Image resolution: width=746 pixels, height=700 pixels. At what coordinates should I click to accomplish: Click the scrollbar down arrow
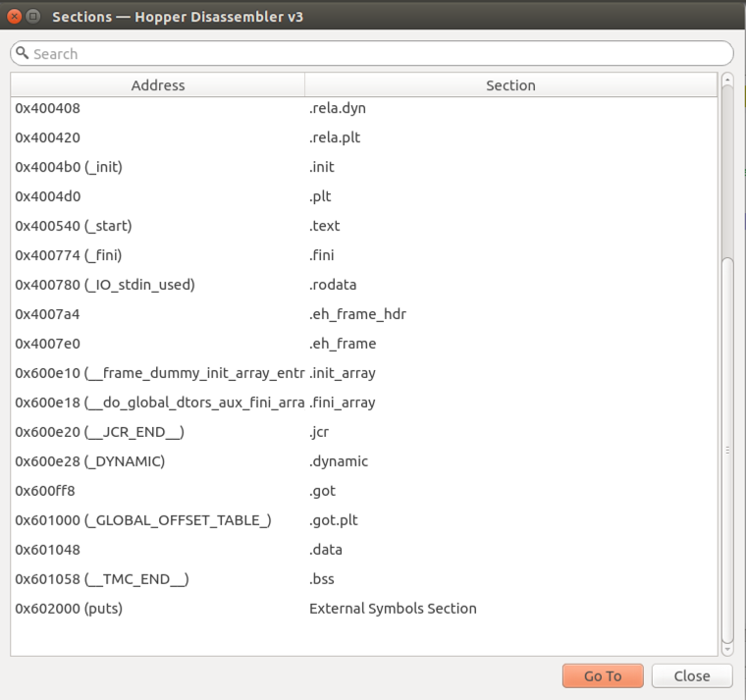click(x=727, y=649)
